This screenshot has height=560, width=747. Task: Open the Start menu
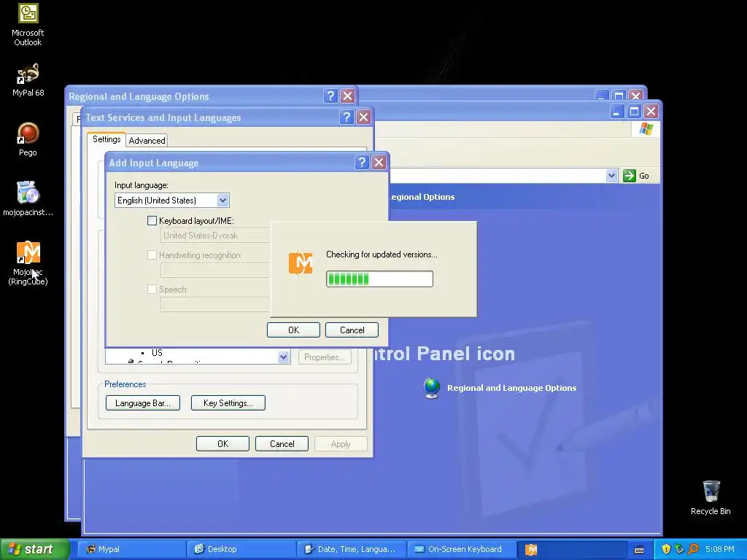click(34, 549)
